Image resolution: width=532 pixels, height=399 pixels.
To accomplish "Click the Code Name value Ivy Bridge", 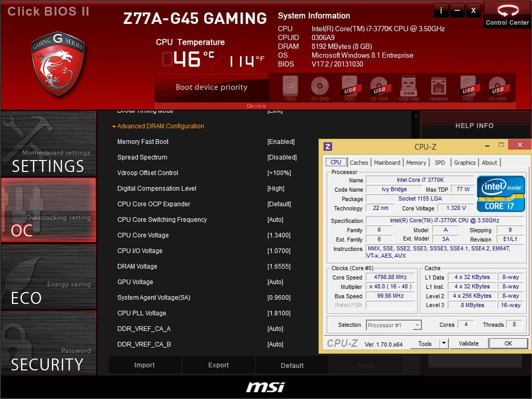I will point(394,189).
